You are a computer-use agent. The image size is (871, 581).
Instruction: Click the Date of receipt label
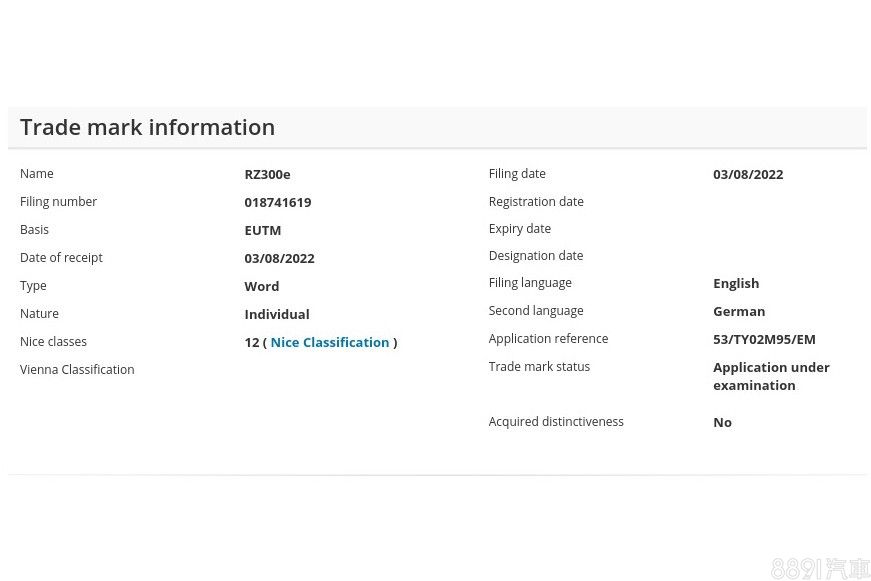(61, 258)
